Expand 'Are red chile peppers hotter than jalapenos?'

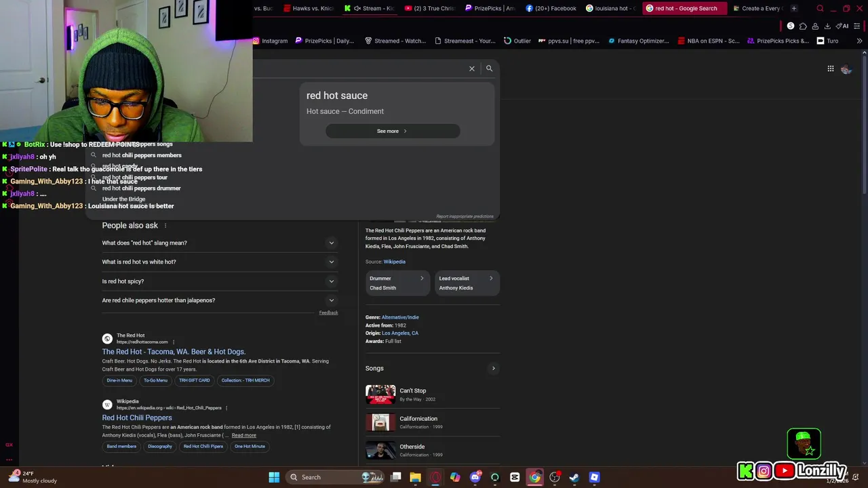click(220, 300)
